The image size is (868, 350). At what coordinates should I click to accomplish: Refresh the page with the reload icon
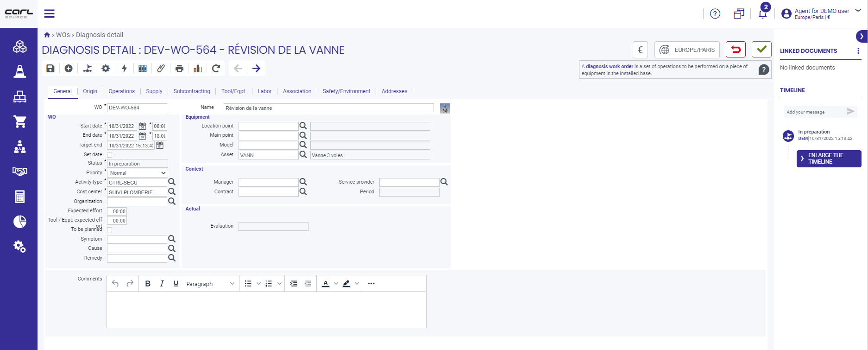(x=216, y=69)
